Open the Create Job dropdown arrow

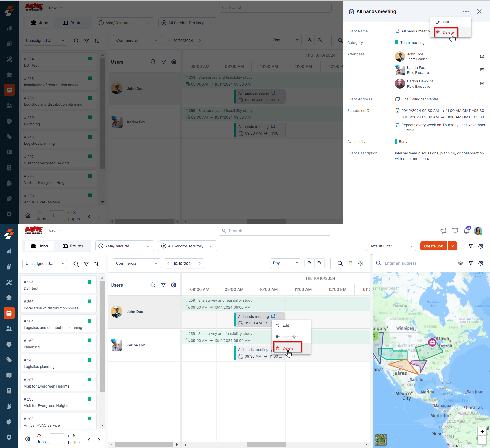click(452, 246)
